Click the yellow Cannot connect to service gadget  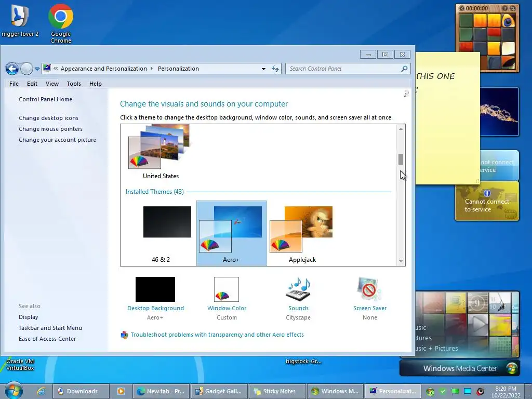point(487,201)
